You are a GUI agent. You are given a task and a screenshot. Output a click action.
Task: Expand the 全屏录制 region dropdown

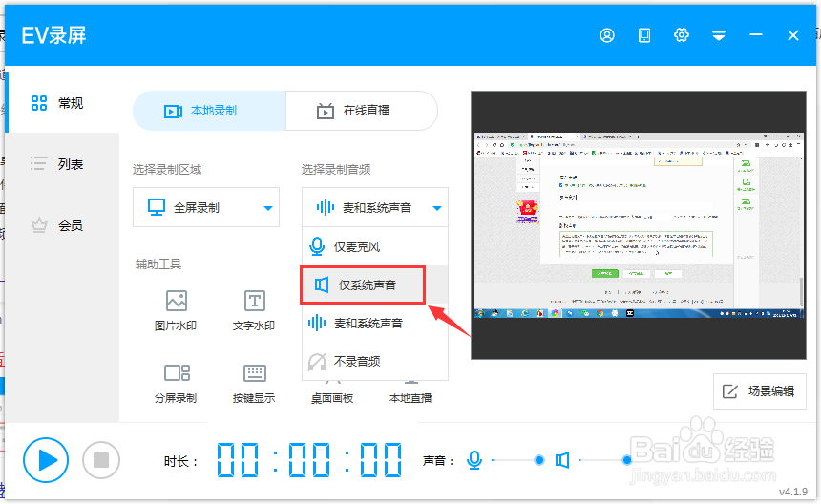[x=206, y=207]
